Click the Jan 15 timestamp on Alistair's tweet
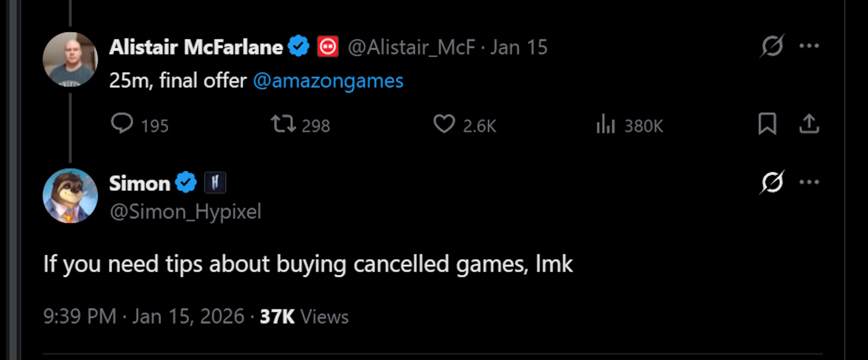The width and height of the screenshot is (868, 360). (x=518, y=47)
